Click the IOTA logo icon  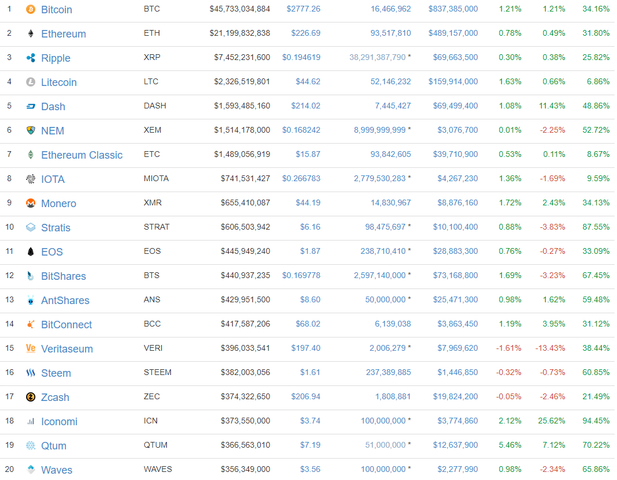30,179
